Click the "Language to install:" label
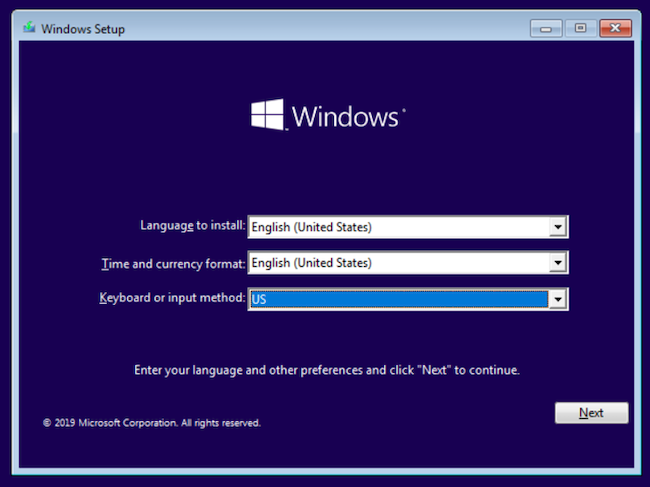650x487 pixels. 193,225
